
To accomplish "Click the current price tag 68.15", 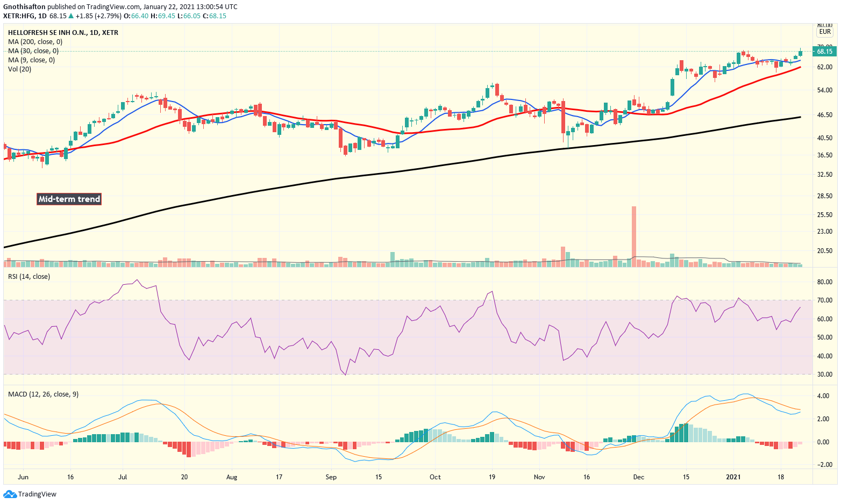I will 824,52.
